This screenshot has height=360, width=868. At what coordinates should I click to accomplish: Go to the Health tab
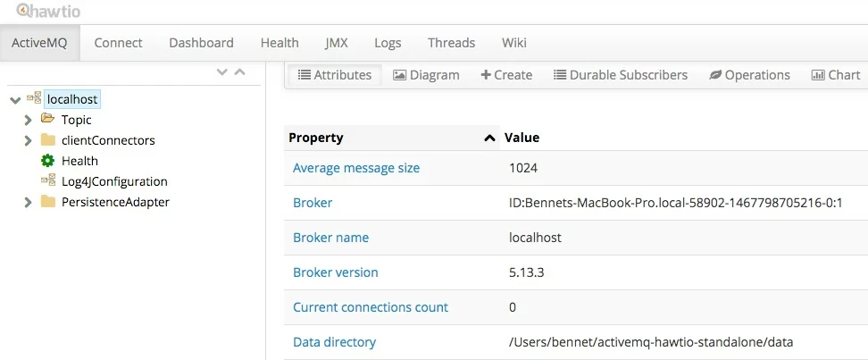280,43
